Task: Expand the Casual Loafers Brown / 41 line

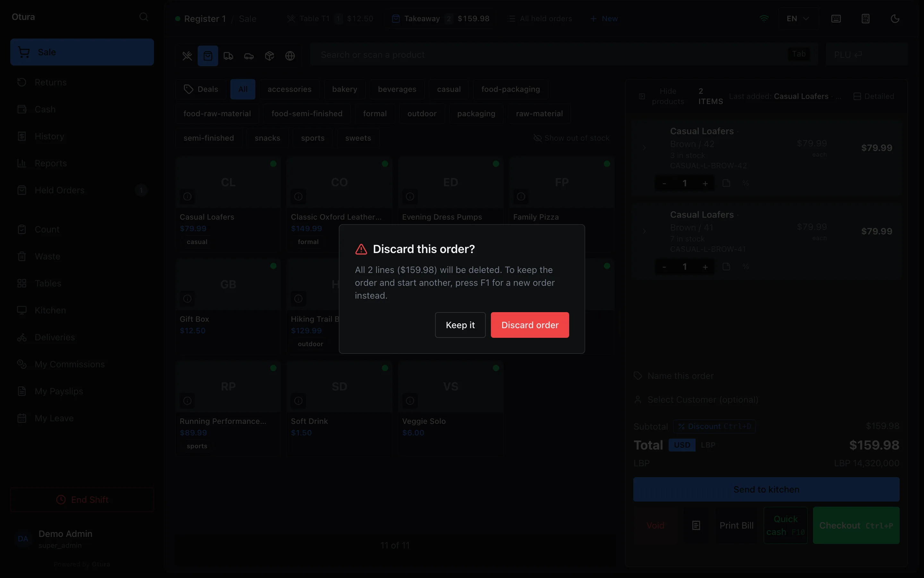Action: 644,231
